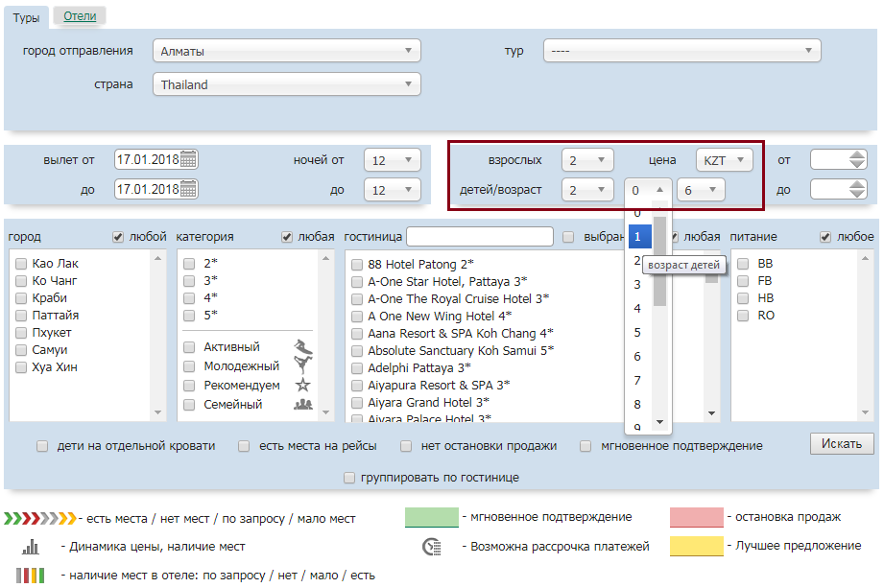Screen dimensions: 884x588
Task: Check the Пхукет city checkbox
Action: 21,333
